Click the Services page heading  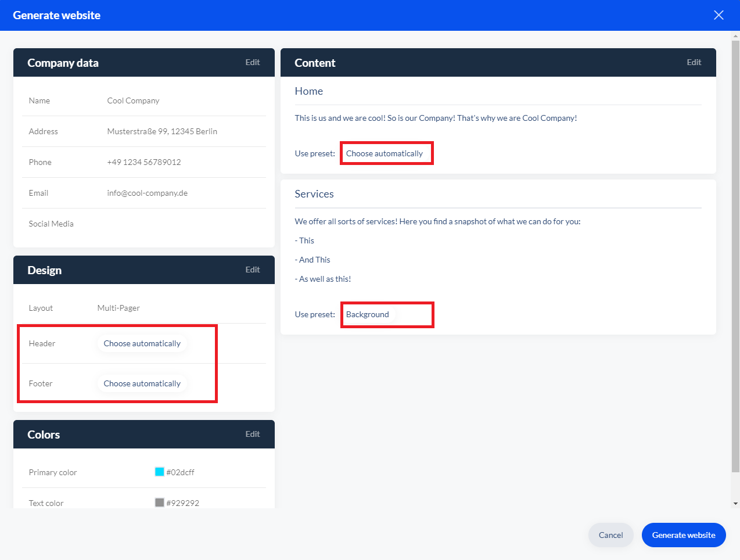[314, 194]
